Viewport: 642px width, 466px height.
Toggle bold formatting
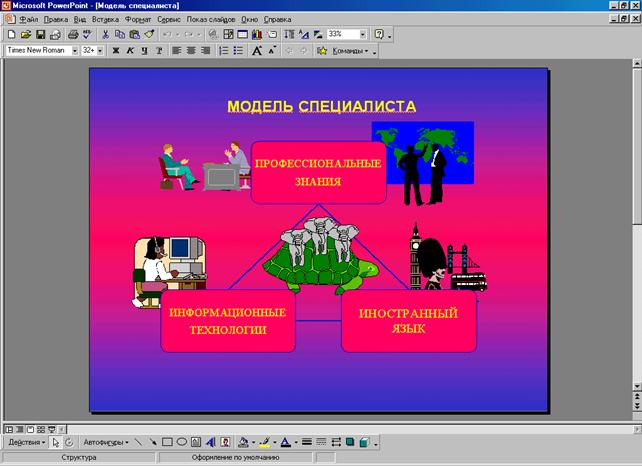click(116, 51)
